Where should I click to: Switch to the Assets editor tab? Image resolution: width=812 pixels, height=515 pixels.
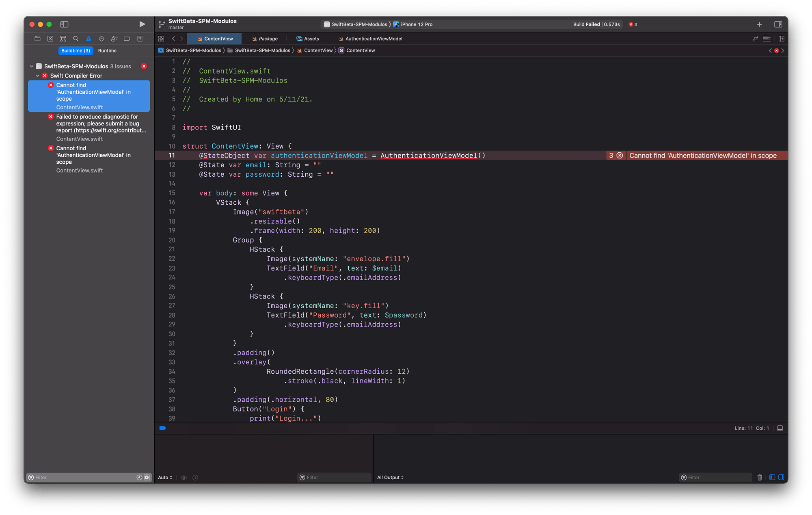tap(308, 39)
